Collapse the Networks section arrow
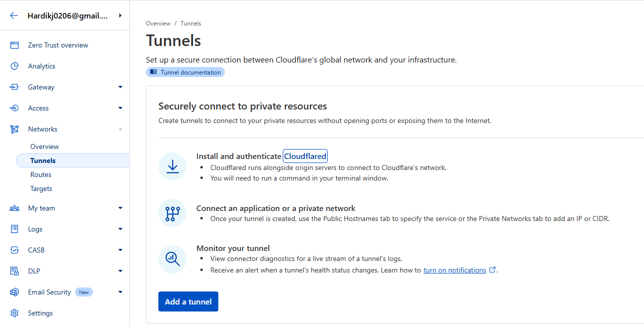The image size is (644, 327). [120, 129]
